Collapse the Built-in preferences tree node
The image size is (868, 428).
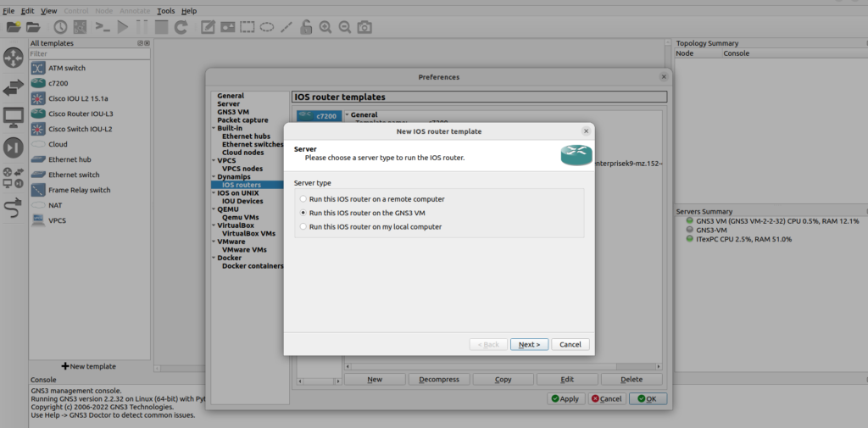213,128
